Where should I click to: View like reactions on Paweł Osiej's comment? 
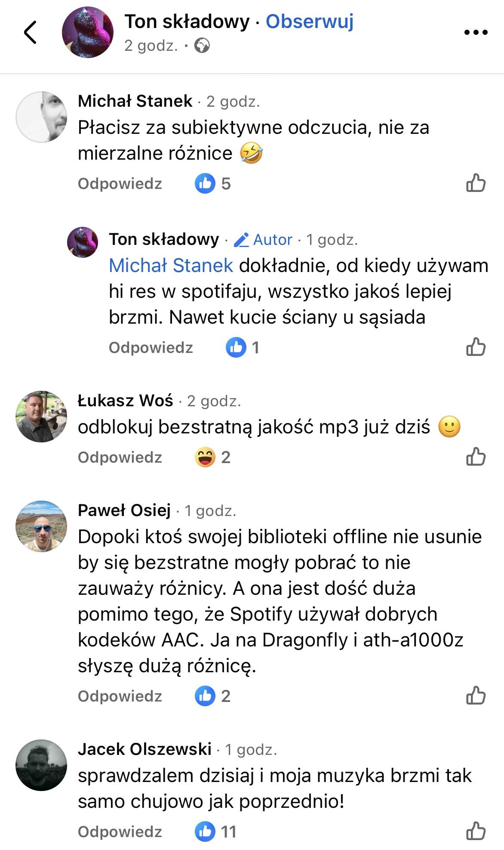click(x=213, y=696)
